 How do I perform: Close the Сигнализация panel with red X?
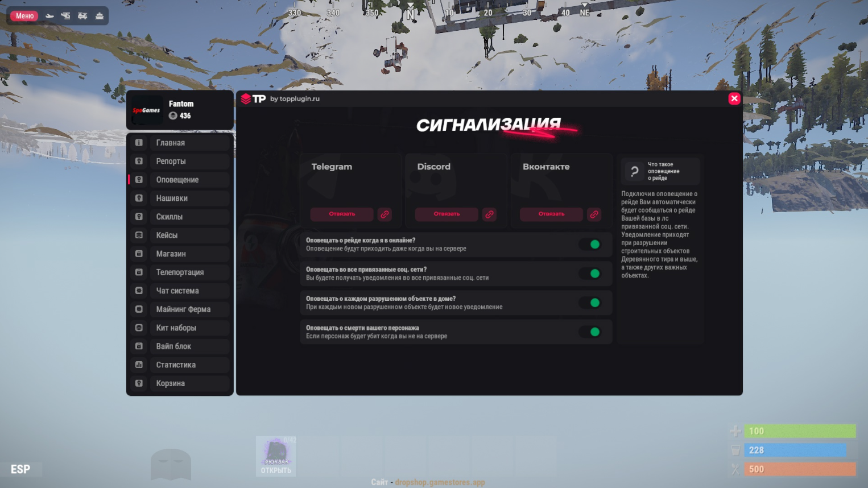pos(734,98)
